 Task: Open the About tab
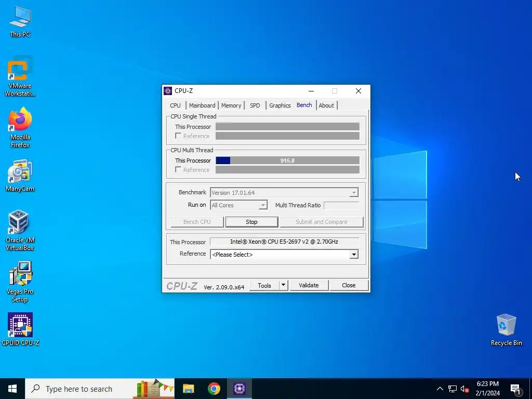(x=326, y=105)
